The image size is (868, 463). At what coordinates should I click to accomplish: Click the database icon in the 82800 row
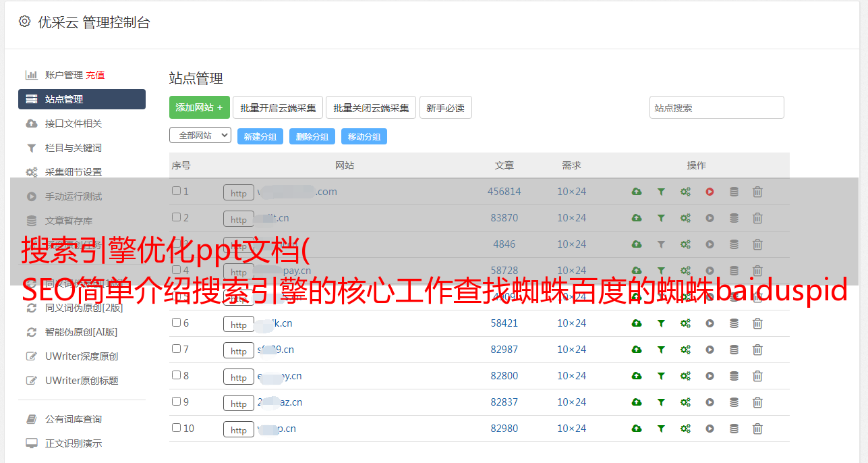point(734,376)
